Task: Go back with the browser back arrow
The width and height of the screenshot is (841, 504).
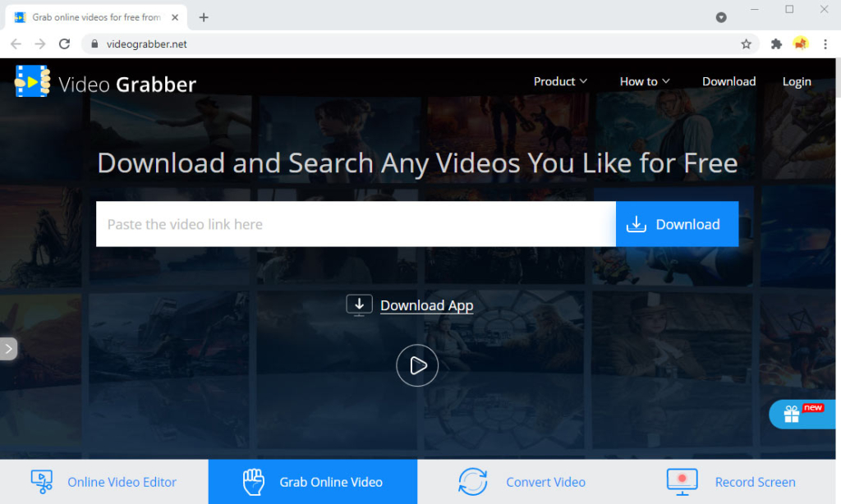Action: 16,44
